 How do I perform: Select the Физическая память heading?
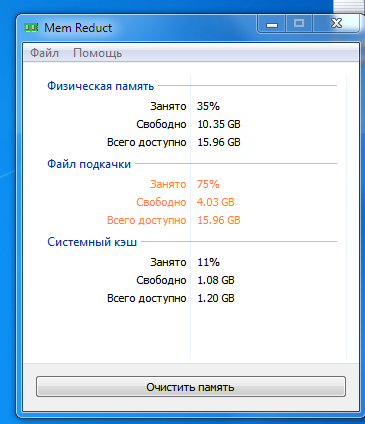[100, 86]
